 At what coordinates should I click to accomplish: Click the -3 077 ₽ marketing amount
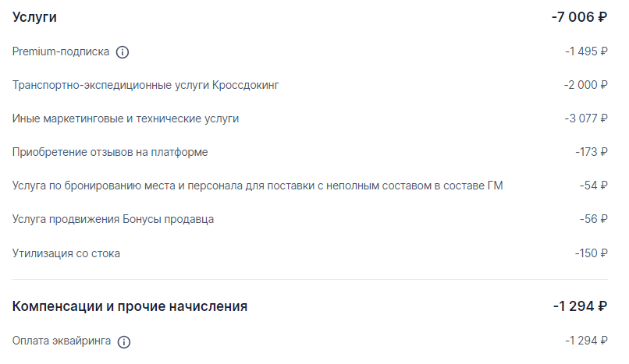click(586, 118)
